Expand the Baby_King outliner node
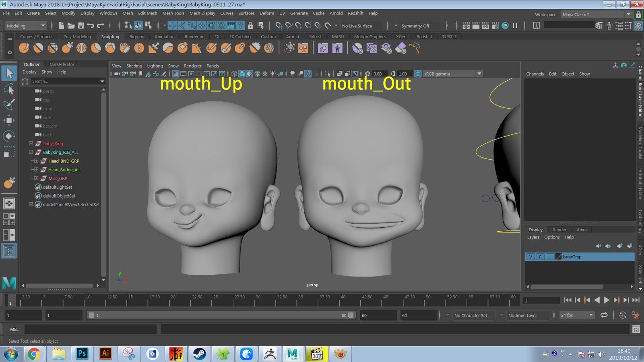 tap(31, 144)
